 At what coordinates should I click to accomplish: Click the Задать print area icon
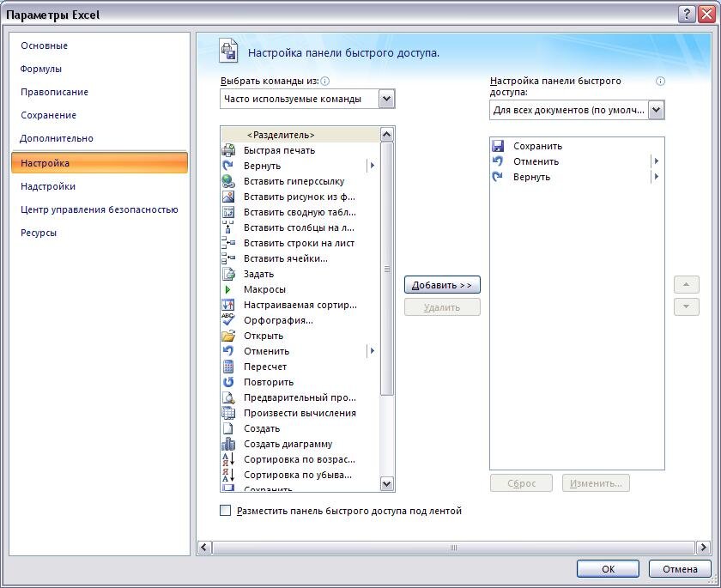point(228,274)
